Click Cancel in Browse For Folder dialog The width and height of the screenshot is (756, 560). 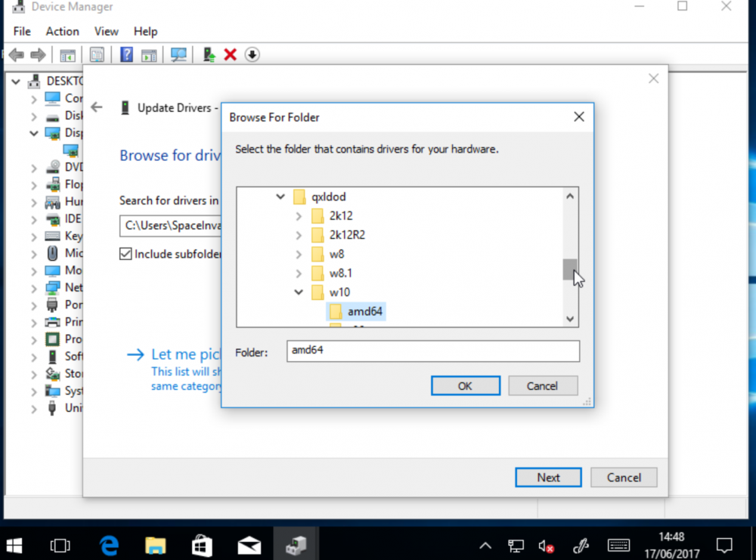542,386
